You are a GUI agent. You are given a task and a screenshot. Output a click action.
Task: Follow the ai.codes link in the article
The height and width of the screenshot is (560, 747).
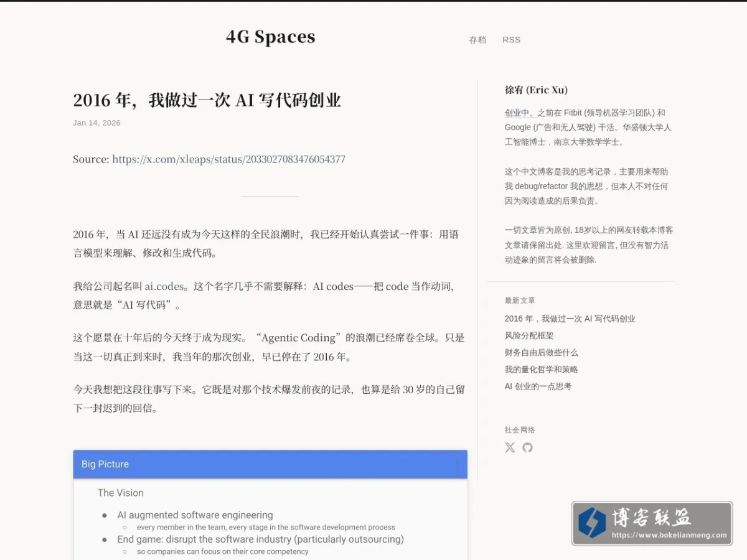pos(164,287)
